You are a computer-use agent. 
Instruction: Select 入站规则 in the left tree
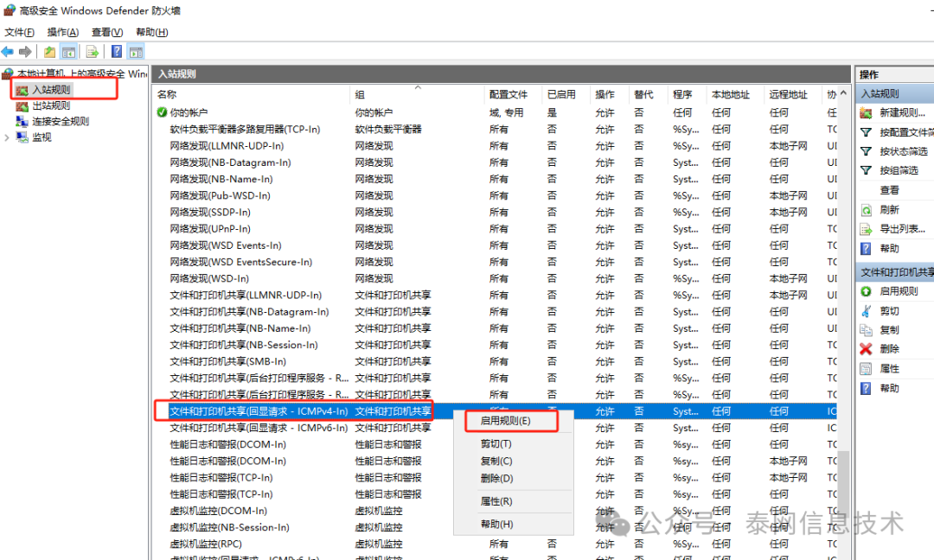[51, 90]
